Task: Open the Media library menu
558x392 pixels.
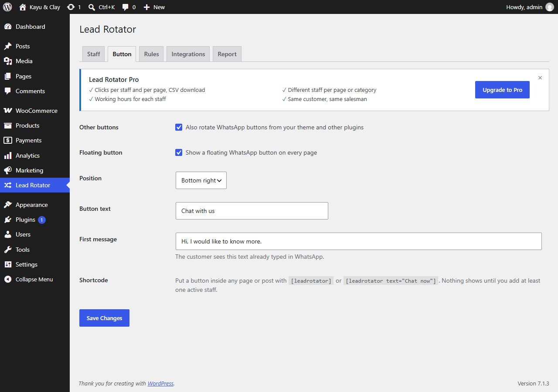Action: pos(35,61)
